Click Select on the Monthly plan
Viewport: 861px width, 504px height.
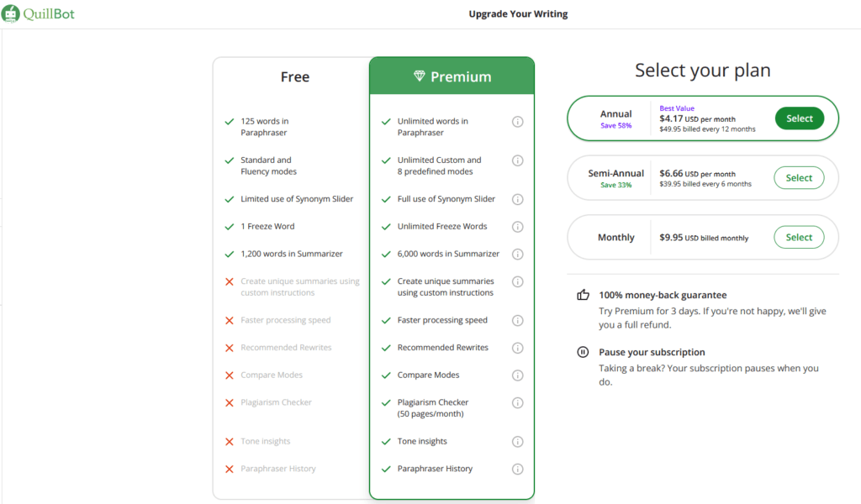click(x=799, y=237)
